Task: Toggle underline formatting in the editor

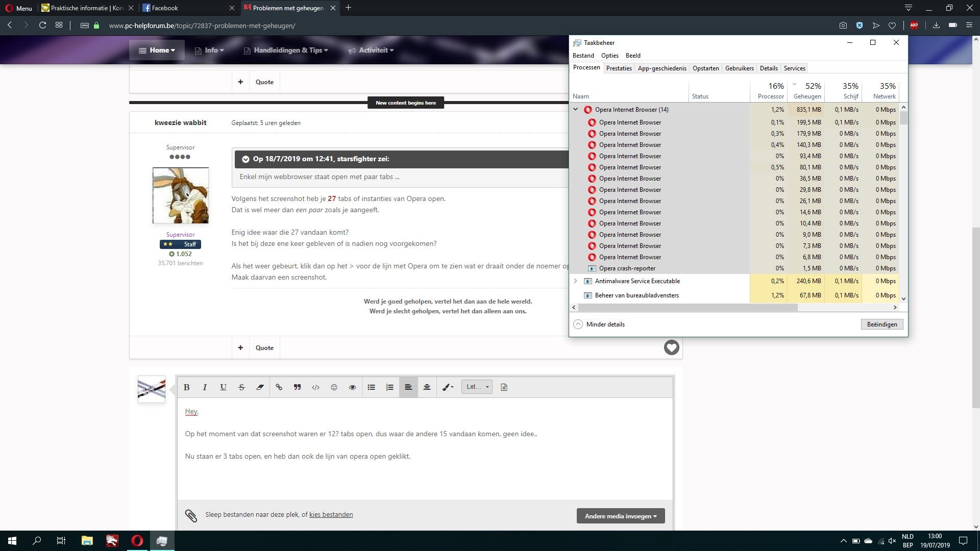Action: click(x=223, y=387)
